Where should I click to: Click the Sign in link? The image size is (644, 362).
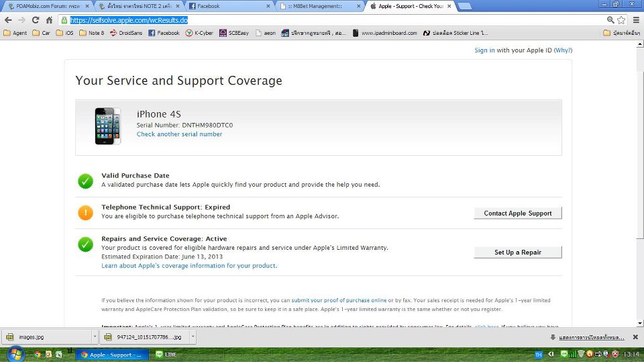pyautogui.click(x=484, y=50)
